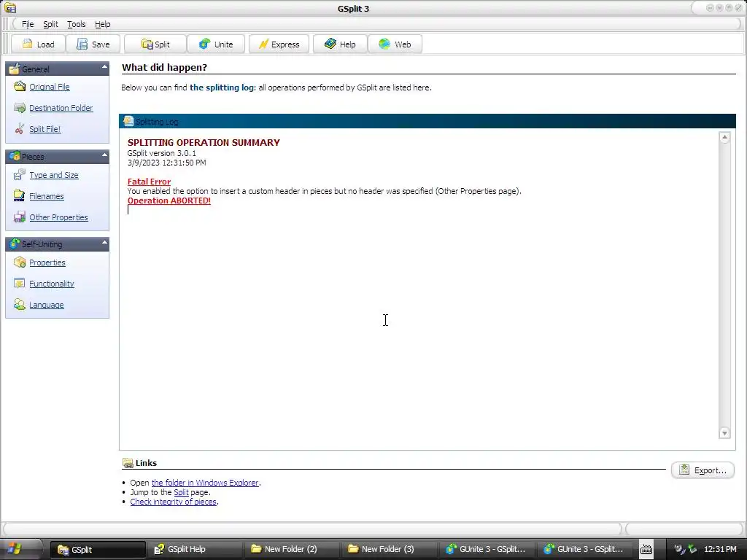Click the Windows Start button
The height and width of the screenshot is (560, 747).
(15, 549)
